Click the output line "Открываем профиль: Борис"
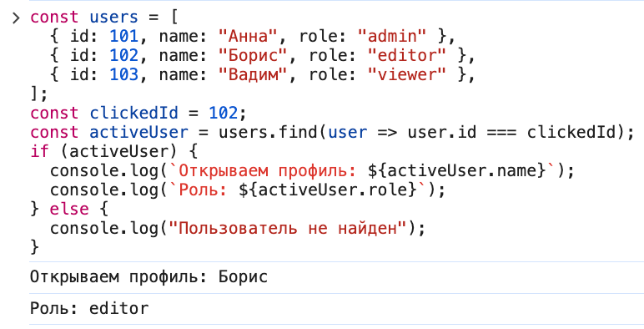 [148, 277]
